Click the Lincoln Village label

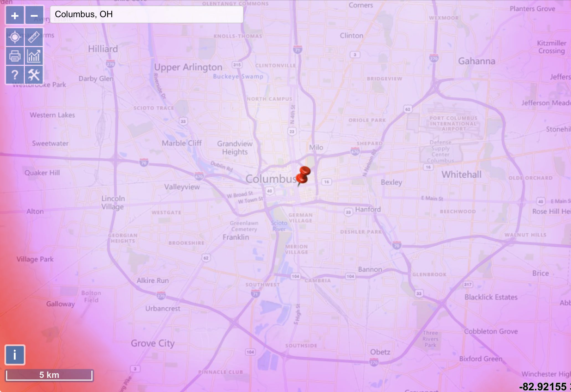point(113,203)
